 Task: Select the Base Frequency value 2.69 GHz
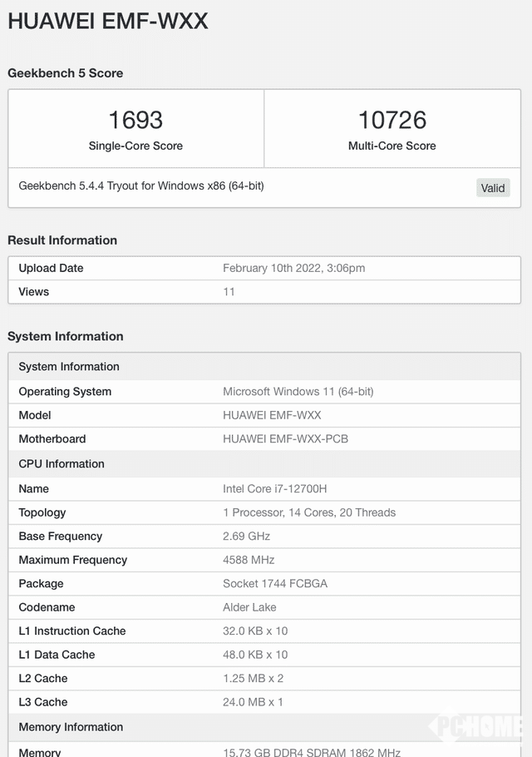point(247,537)
